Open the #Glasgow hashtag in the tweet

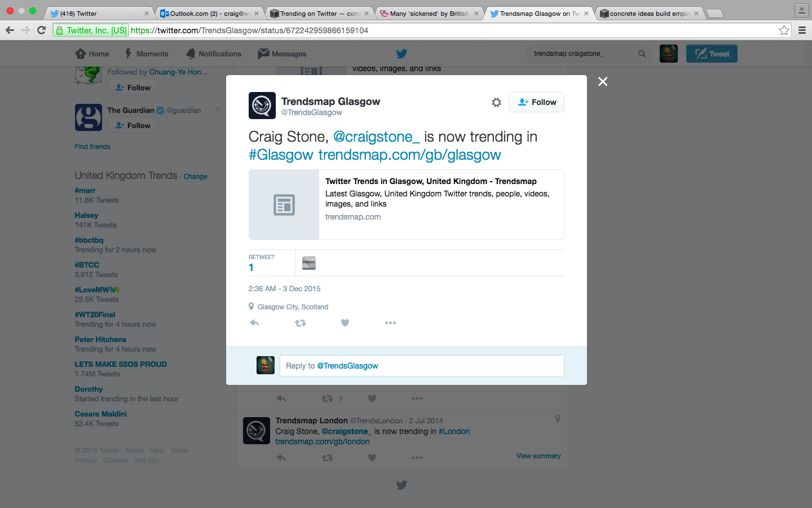click(x=281, y=155)
